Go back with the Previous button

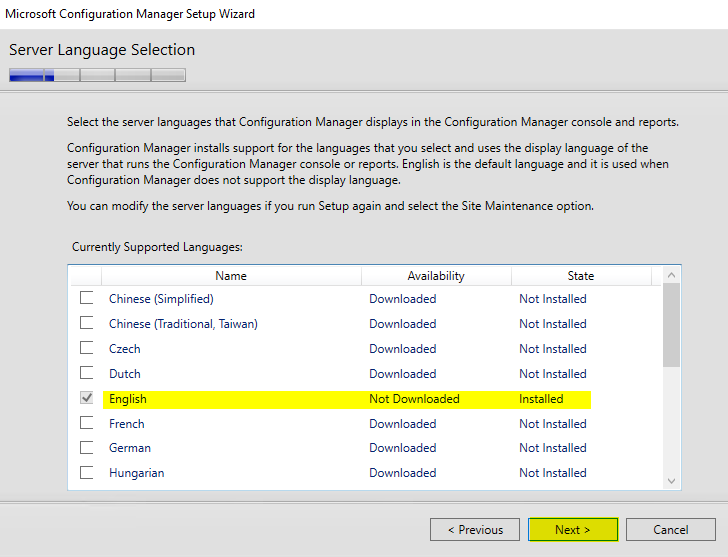(x=475, y=530)
